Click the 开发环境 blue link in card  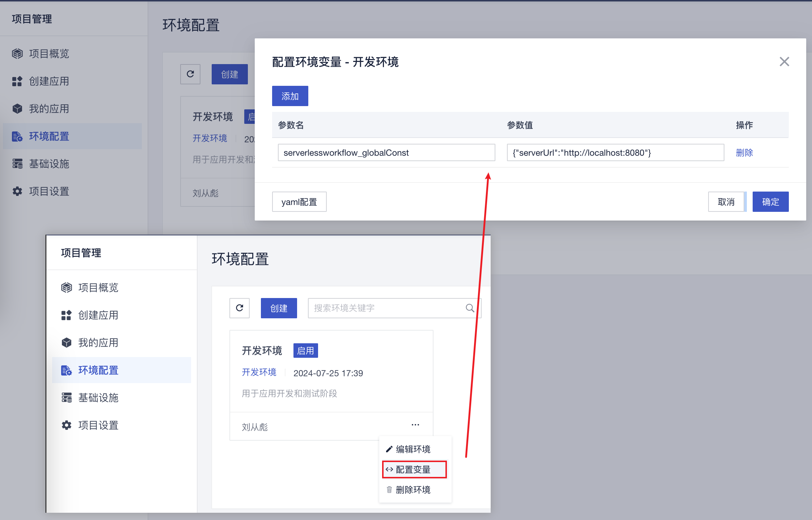[x=259, y=372]
